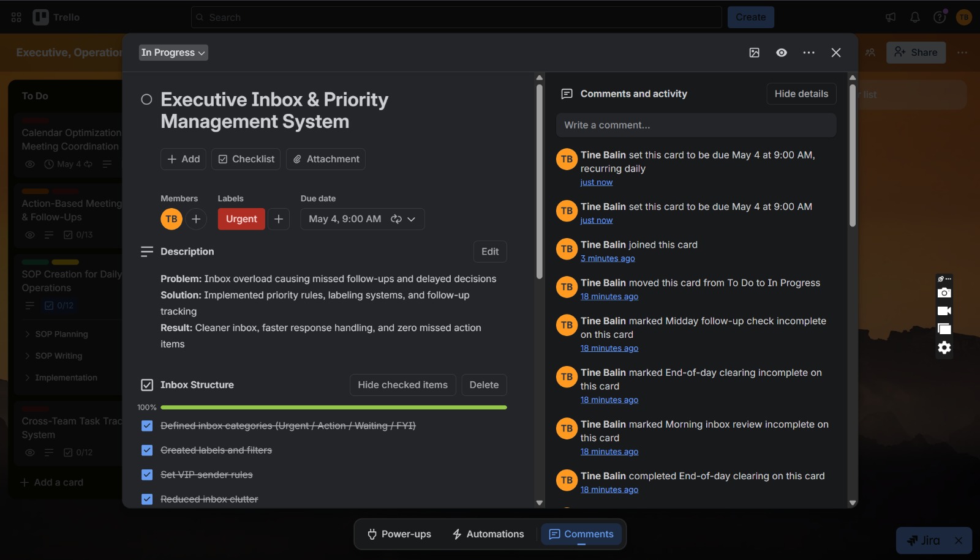Screen dimensions: 980x560
Task: Switch to the Automations tab
Action: [x=488, y=534]
